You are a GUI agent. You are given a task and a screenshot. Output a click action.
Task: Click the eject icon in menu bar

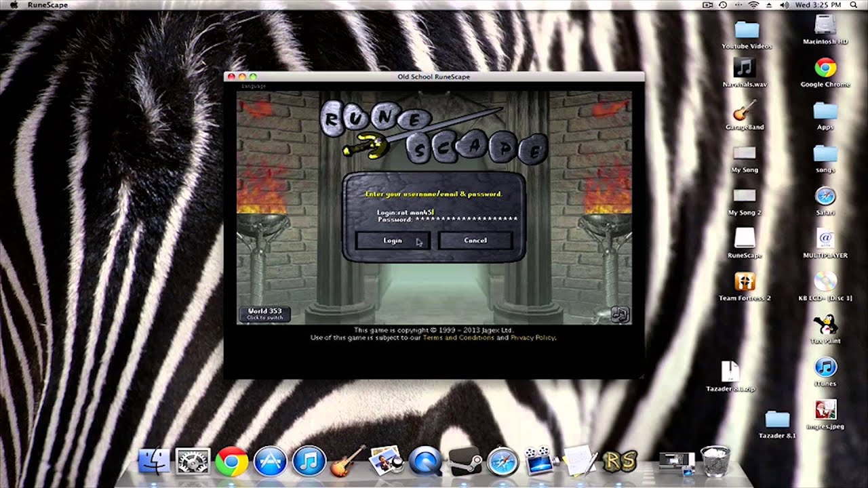pyautogui.click(x=769, y=5)
